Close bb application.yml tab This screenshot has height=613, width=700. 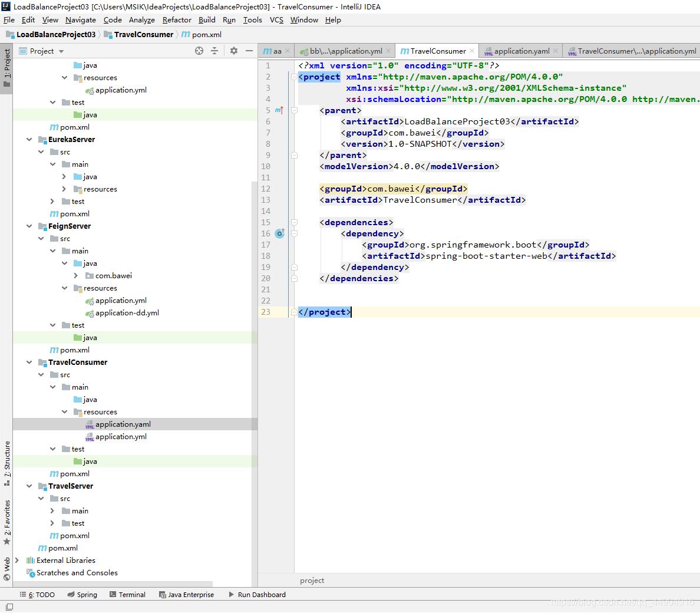click(x=388, y=51)
